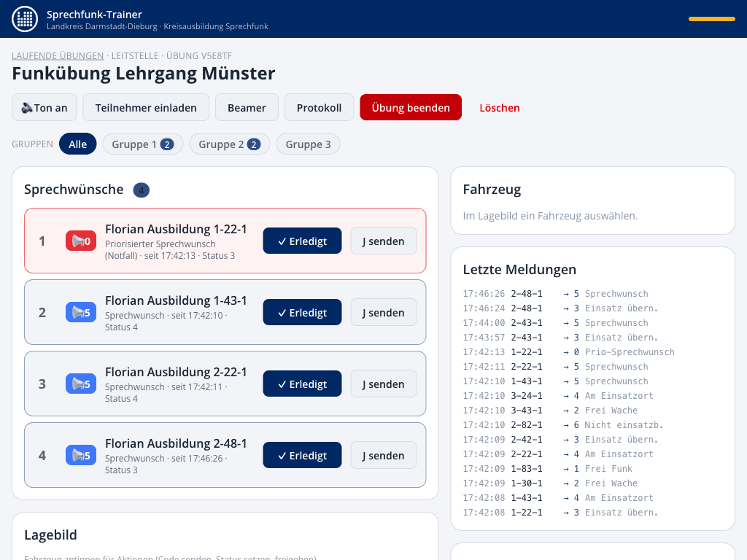
Task: Go to Laufende Übungen breadcrumb
Action: pos(58,55)
